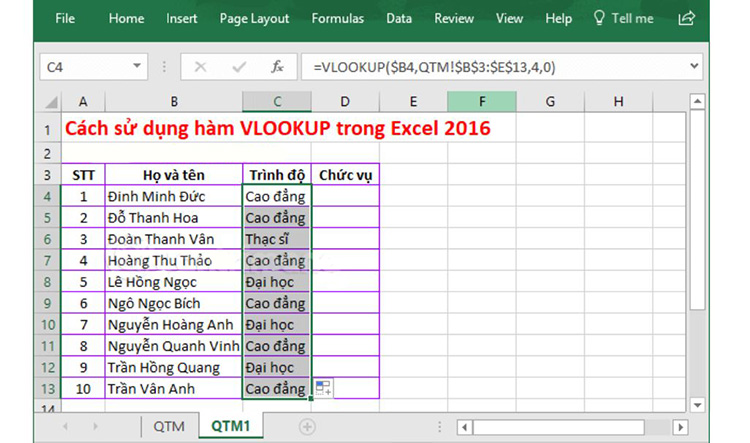The image size is (750, 443).
Task: Click the horizontal scrollbar left arrow
Action: (464, 427)
